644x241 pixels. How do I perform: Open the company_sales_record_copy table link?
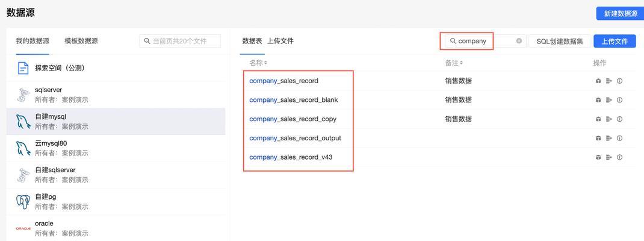(293, 119)
